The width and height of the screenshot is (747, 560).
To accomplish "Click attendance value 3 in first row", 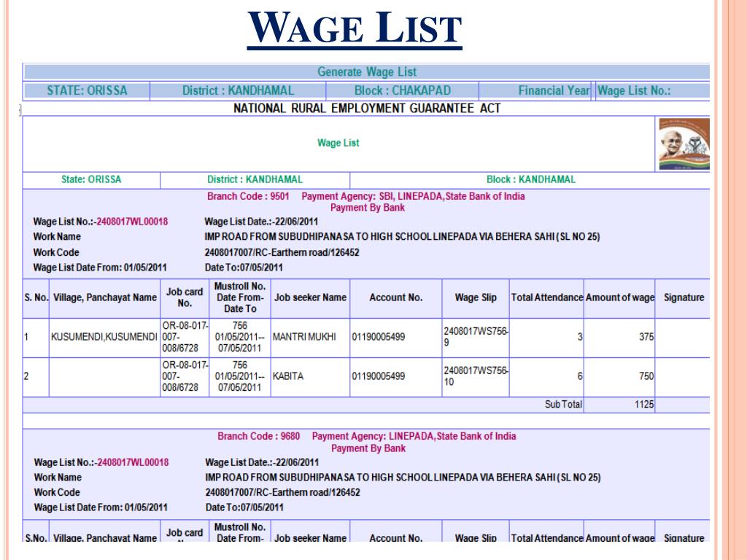I will point(580,337).
